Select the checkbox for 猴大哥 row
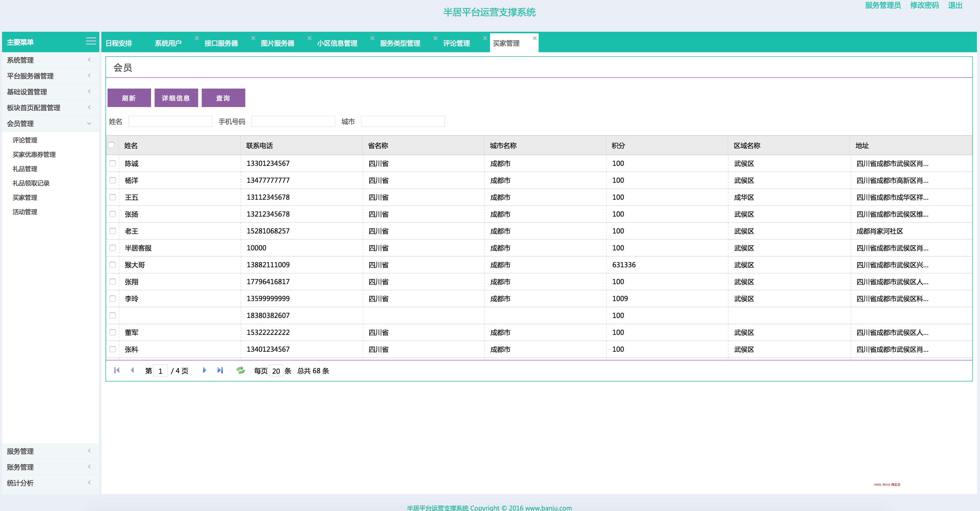The height and width of the screenshot is (511, 980). 113,265
